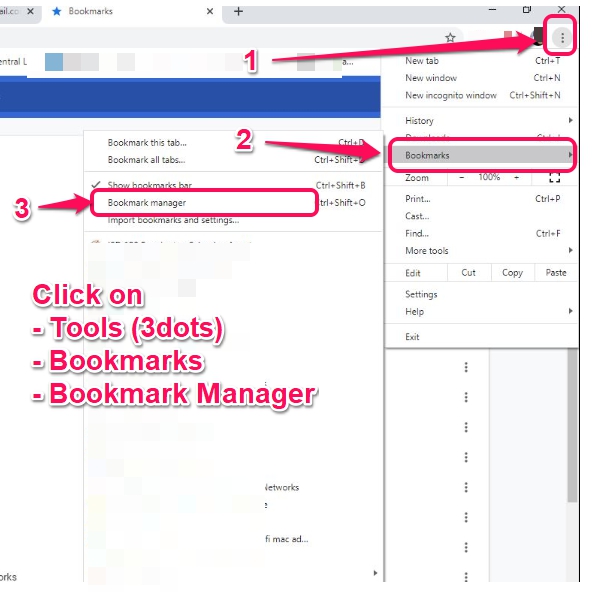Choose New incognito window

pos(451,96)
